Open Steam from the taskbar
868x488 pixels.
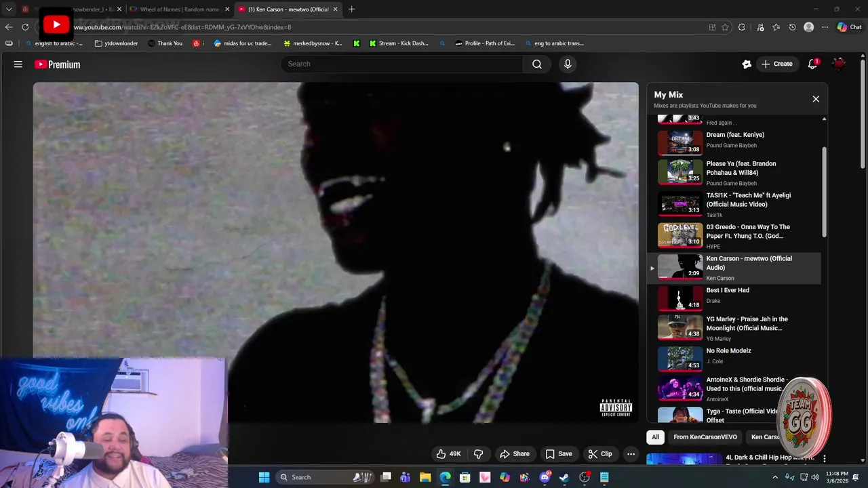[564, 477]
